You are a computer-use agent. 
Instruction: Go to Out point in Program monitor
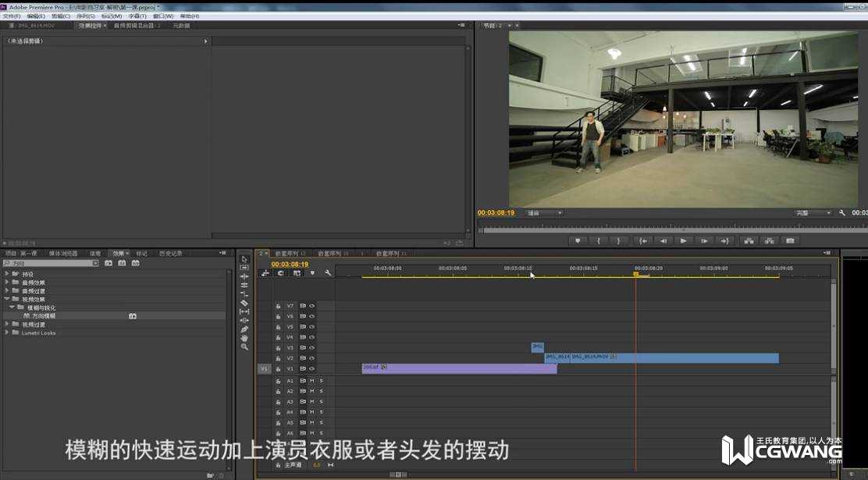pos(724,241)
